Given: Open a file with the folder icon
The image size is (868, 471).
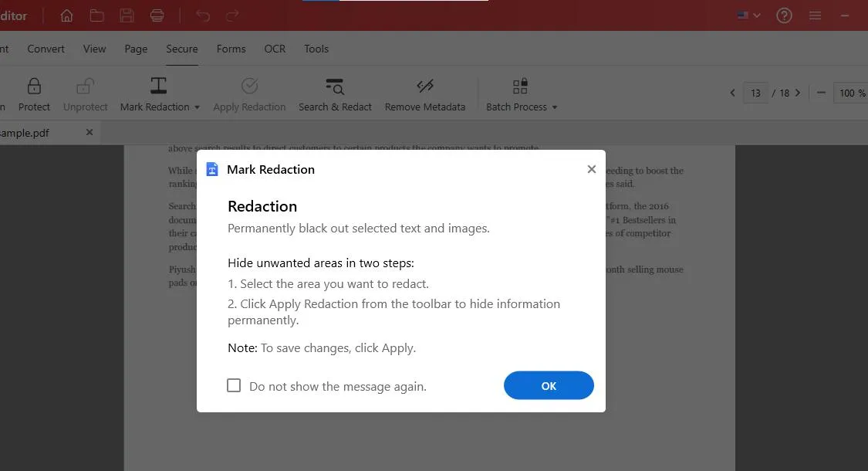Looking at the screenshot, I should pyautogui.click(x=97, y=15).
